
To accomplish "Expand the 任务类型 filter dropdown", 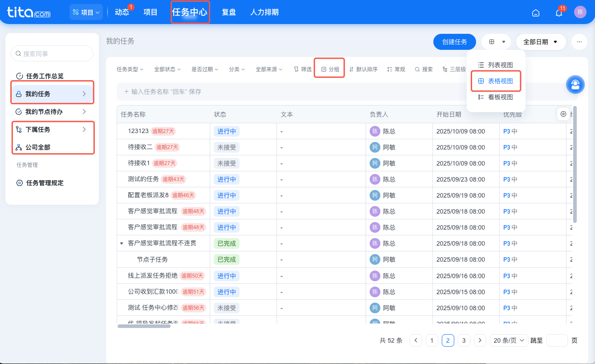I will [x=129, y=69].
